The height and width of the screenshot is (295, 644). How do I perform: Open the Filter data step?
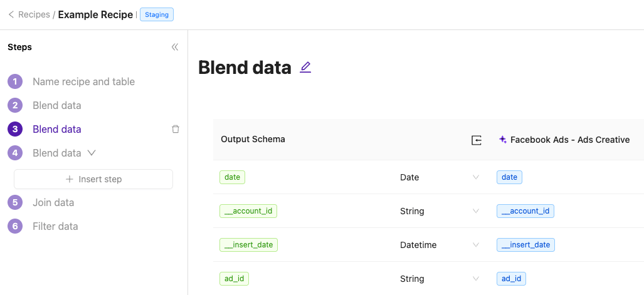[x=55, y=226]
